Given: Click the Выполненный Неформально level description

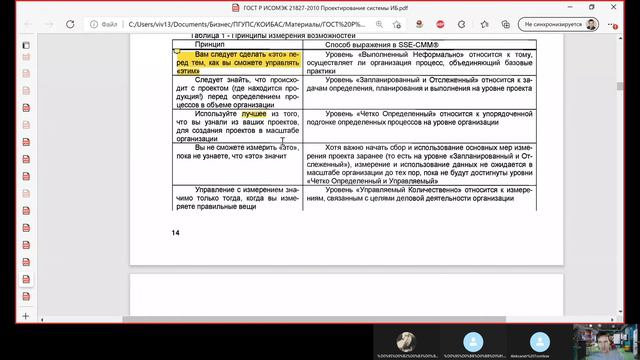Looking at the screenshot, I should [419, 62].
